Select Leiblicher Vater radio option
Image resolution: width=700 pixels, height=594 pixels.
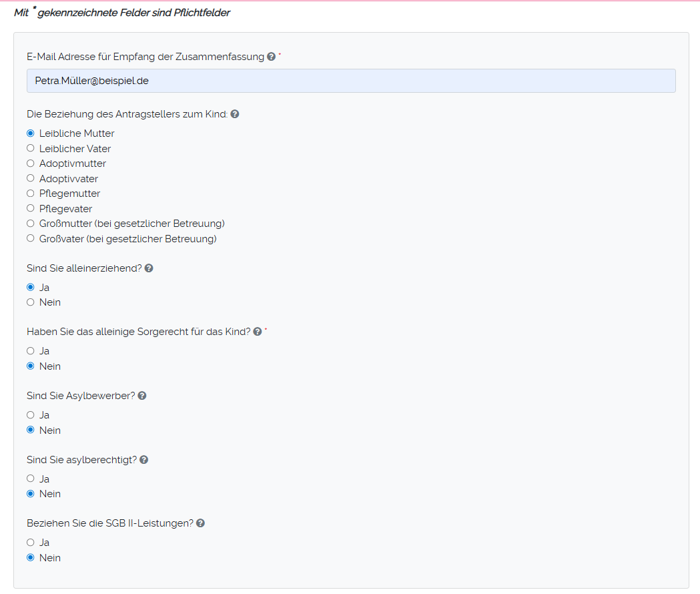(30, 148)
